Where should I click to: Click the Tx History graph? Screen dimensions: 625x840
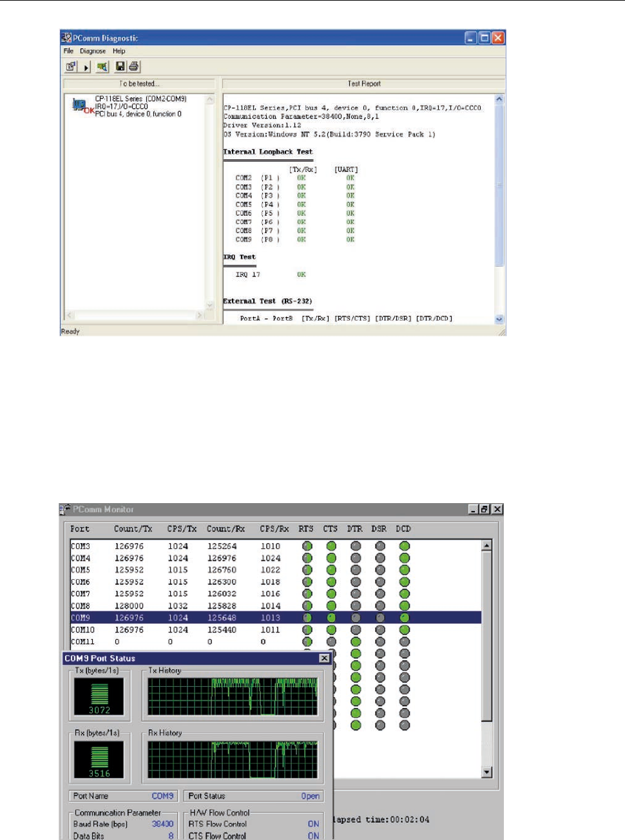click(x=233, y=697)
